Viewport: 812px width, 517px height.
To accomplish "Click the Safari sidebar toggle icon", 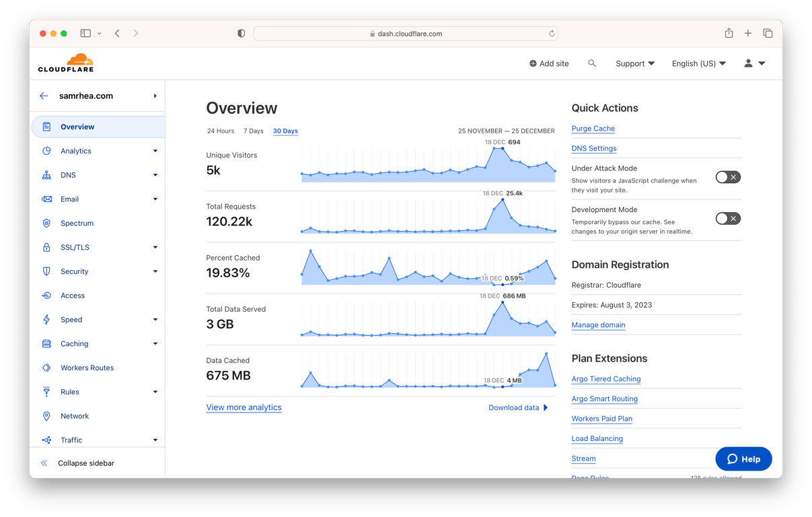I will pos(85,33).
